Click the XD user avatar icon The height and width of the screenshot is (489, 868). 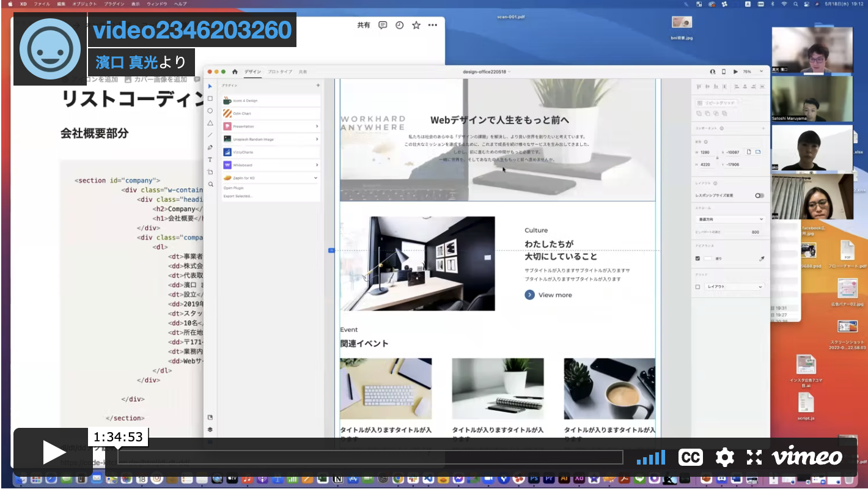tap(713, 72)
